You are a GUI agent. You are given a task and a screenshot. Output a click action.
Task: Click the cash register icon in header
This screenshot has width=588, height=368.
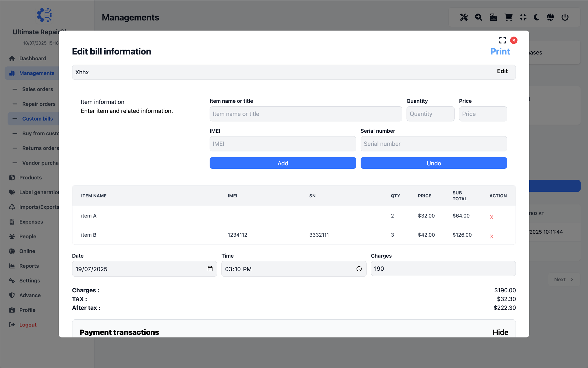(x=493, y=17)
